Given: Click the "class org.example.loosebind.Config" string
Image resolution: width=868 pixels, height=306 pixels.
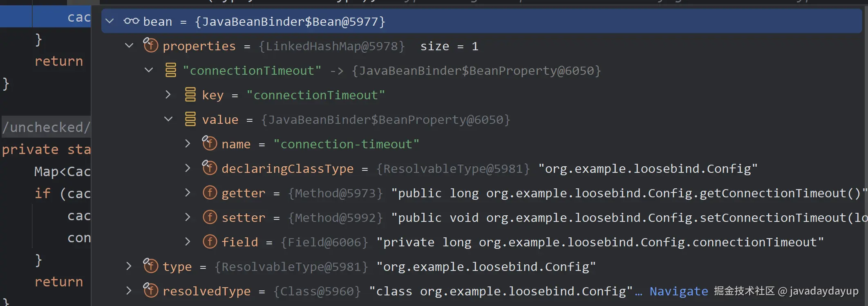Looking at the screenshot, I should click(x=501, y=291).
